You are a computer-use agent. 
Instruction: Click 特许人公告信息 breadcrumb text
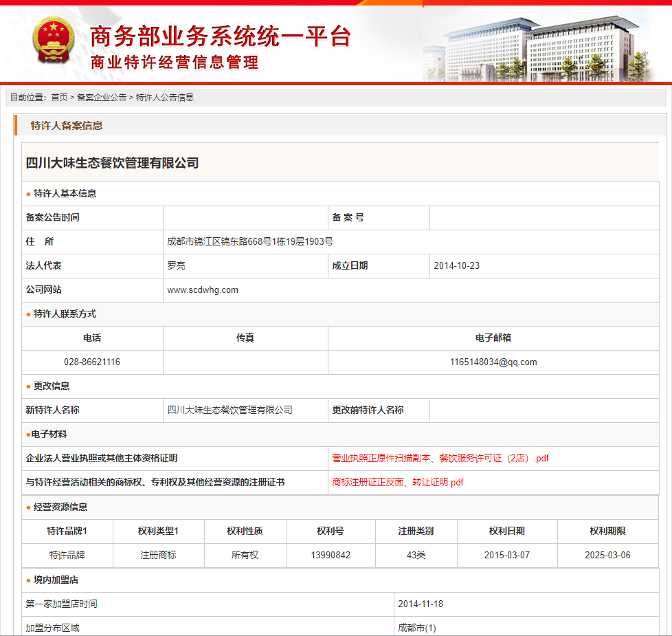click(165, 98)
